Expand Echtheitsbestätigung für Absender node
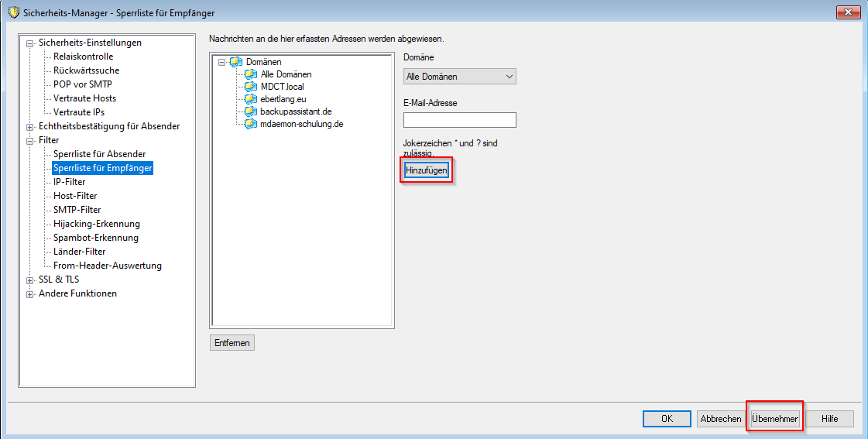This screenshot has width=868, height=439. [x=30, y=127]
